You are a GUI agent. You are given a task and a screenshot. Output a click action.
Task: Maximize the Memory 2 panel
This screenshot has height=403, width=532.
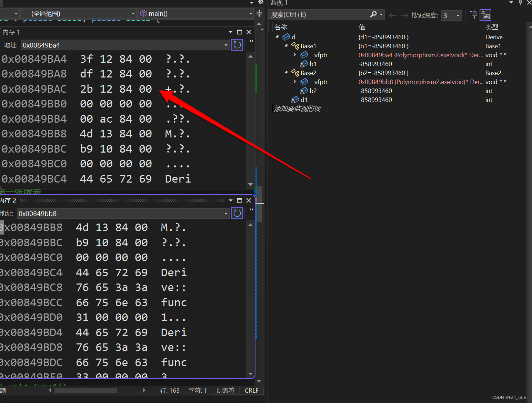(240, 200)
